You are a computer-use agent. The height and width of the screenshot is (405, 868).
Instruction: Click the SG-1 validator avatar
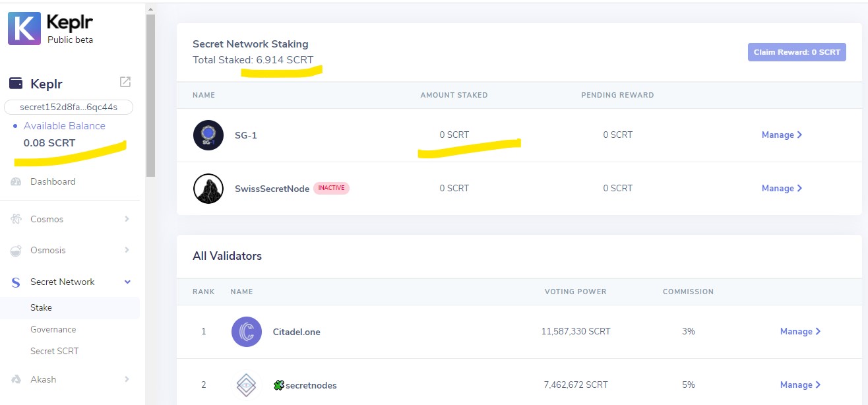pos(208,135)
